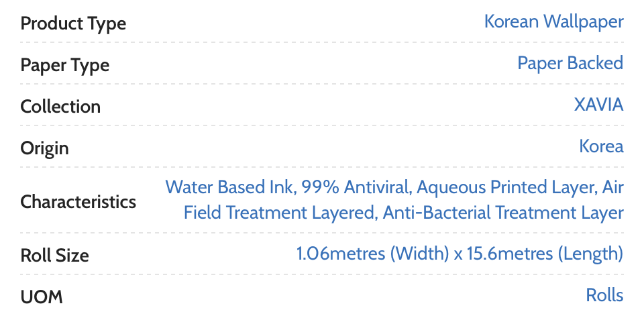Select the Rolls unit link
644x314 pixels.
point(604,295)
